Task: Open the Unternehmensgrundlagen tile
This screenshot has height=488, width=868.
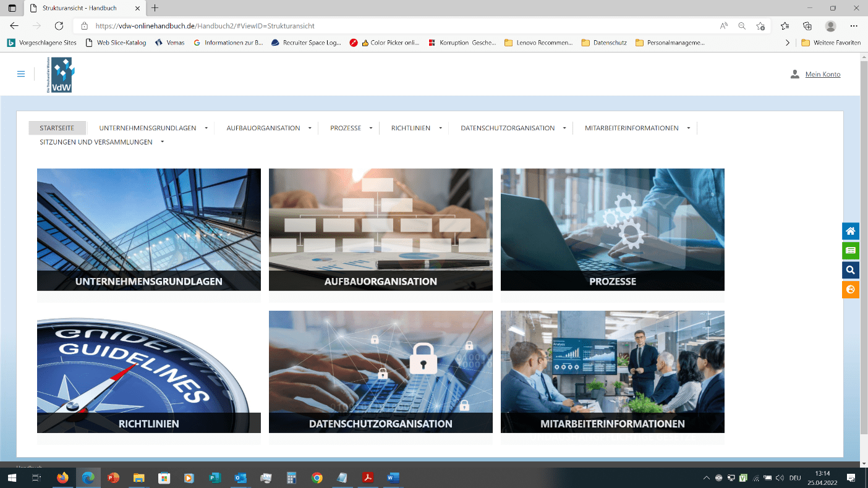Action: [149, 229]
